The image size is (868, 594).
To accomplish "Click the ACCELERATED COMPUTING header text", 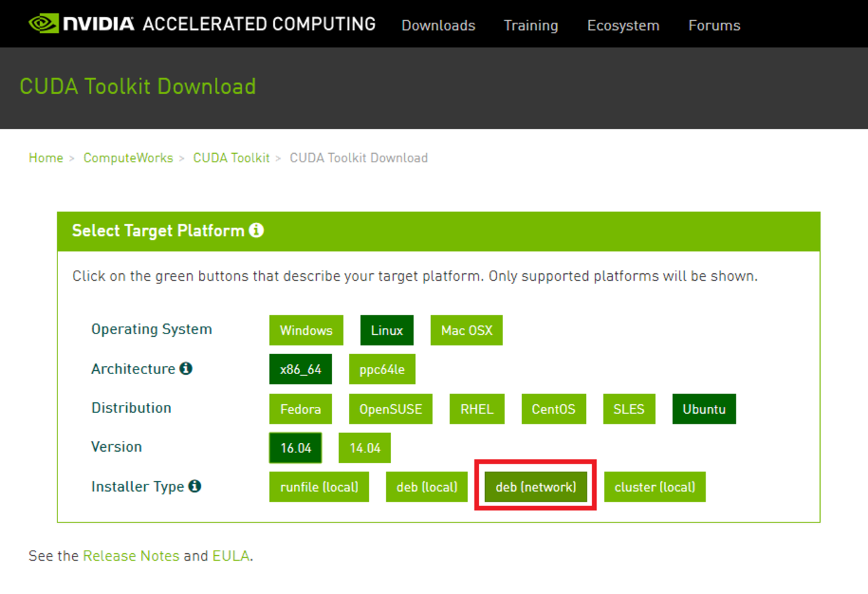I will coord(259,24).
